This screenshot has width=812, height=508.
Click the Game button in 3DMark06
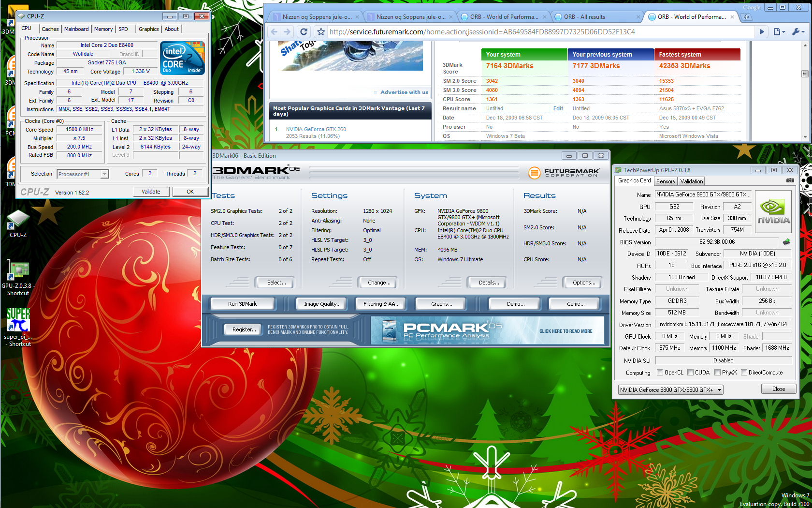point(575,304)
